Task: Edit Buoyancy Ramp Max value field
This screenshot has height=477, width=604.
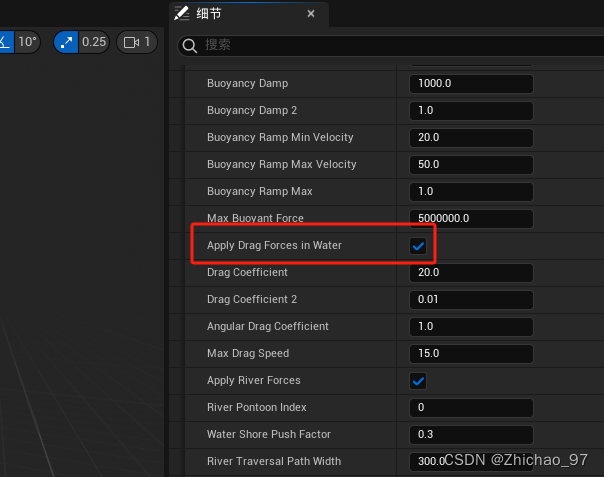Action: (x=471, y=191)
